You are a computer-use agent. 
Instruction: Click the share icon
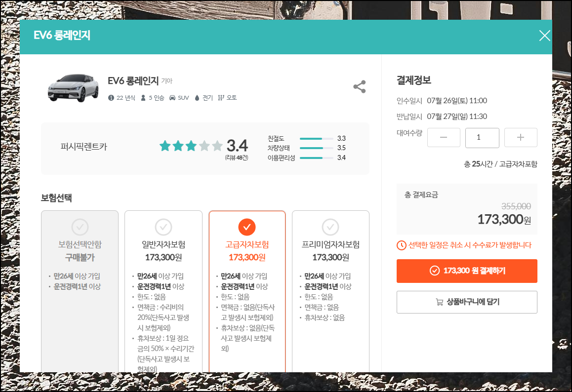(359, 87)
